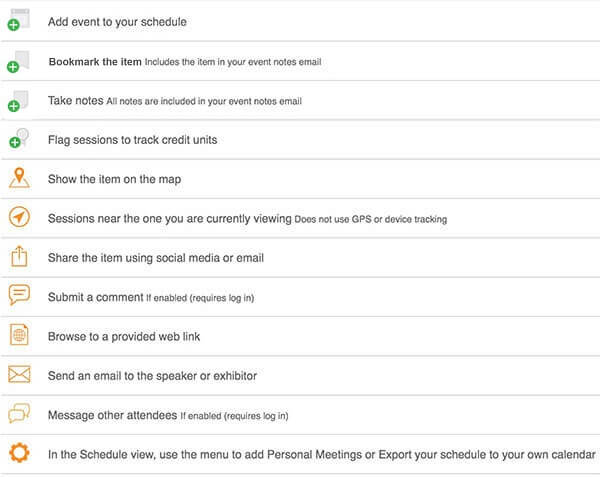This screenshot has height=477, width=600.
Task: Click the add event to schedule icon
Action: (x=19, y=20)
